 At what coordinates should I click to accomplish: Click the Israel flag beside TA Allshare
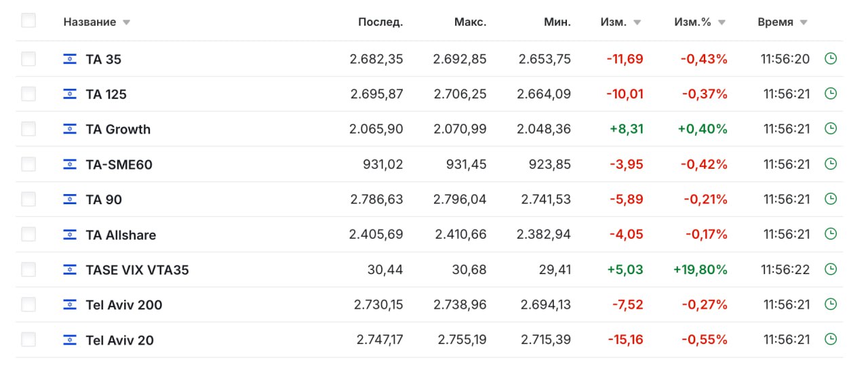pos(70,235)
